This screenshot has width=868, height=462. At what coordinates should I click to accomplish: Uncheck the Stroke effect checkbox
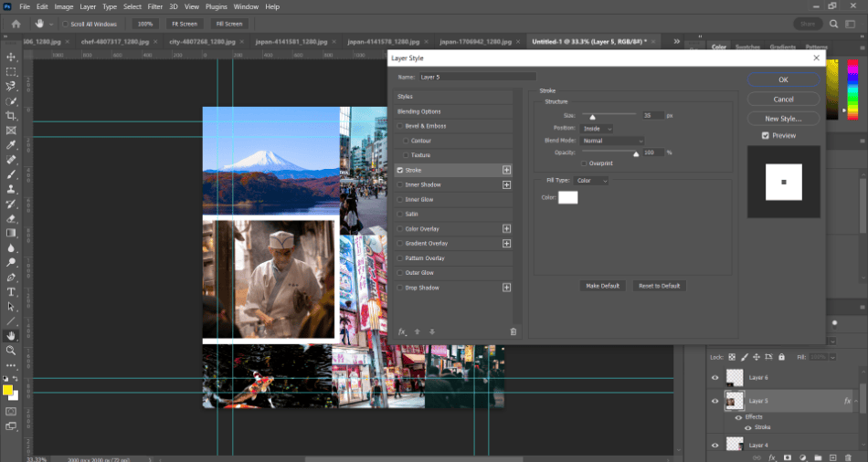[399, 170]
